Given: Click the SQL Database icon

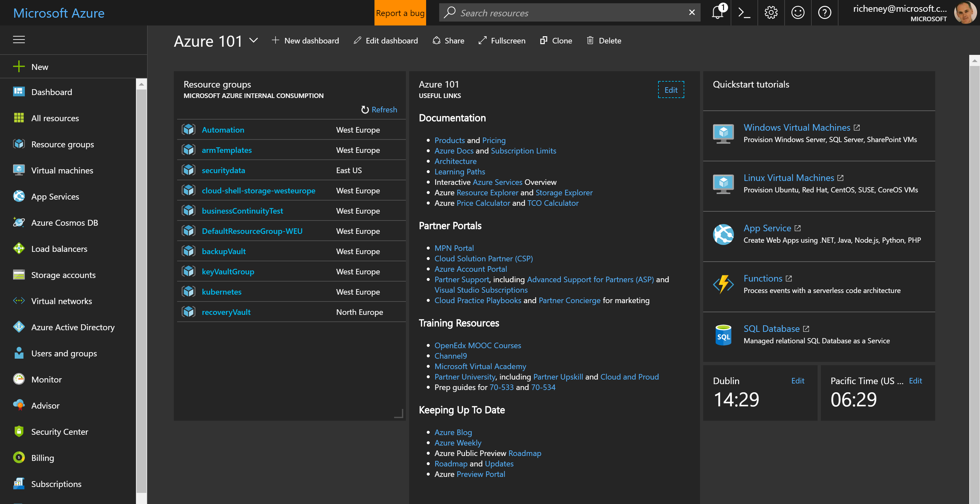Looking at the screenshot, I should click(x=723, y=335).
